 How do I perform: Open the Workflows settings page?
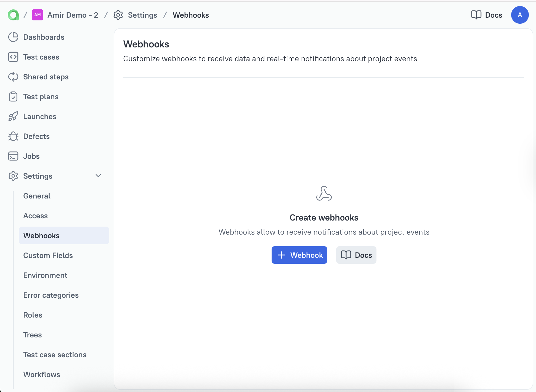42,374
